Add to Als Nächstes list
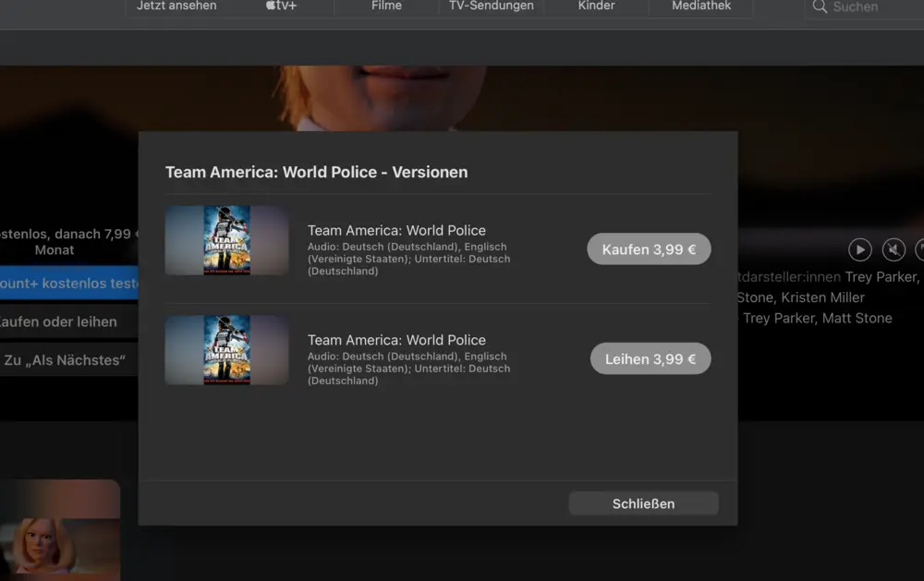This screenshot has height=581, width=924. point(65,359)
